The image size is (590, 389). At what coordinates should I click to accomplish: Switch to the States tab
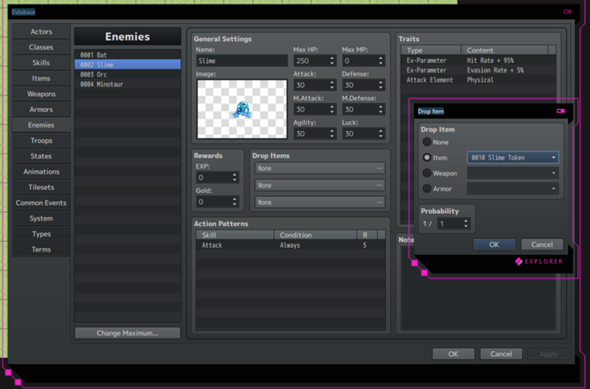pyautogui.click(x=41, y=156)
